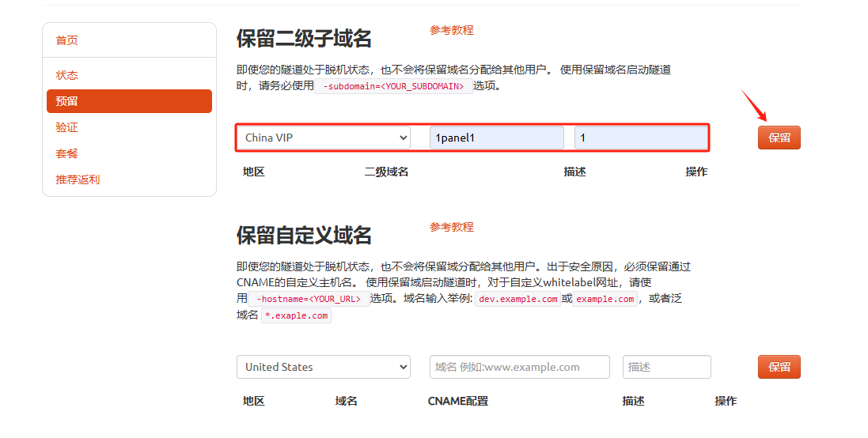Click the 描述 input for custom domain

point(666,367)
